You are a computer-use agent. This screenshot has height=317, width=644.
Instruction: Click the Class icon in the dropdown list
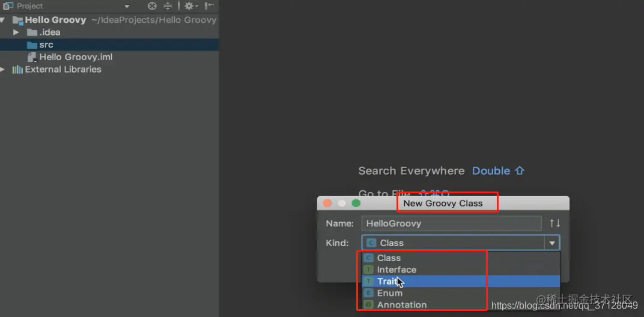click(x=368, y=258)
